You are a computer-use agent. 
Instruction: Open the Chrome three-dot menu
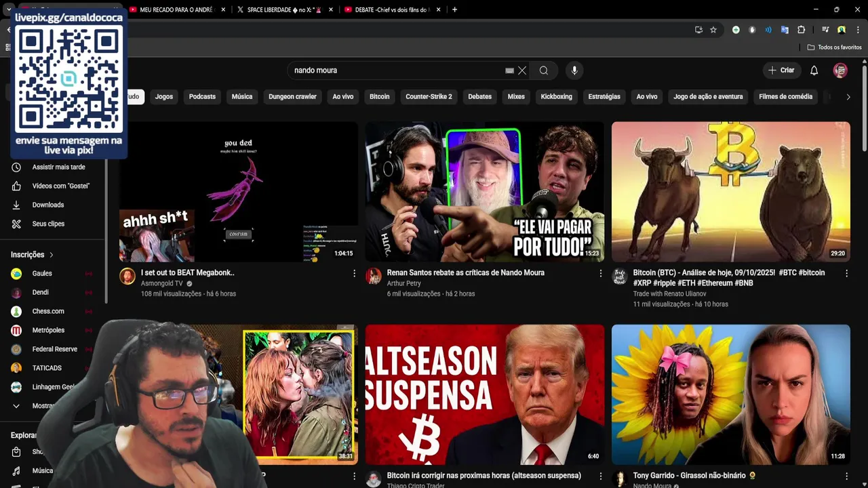(858, 30)
